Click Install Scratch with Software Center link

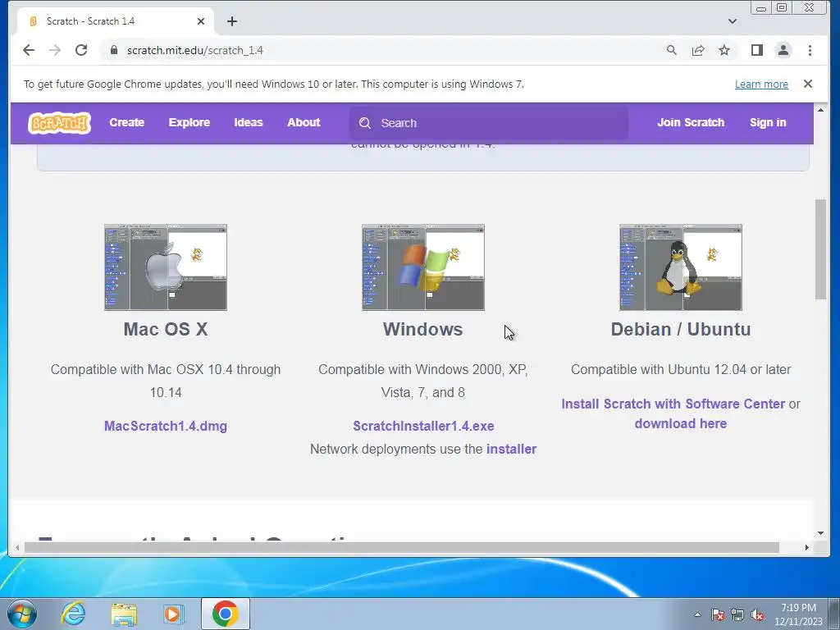[673, 404]
